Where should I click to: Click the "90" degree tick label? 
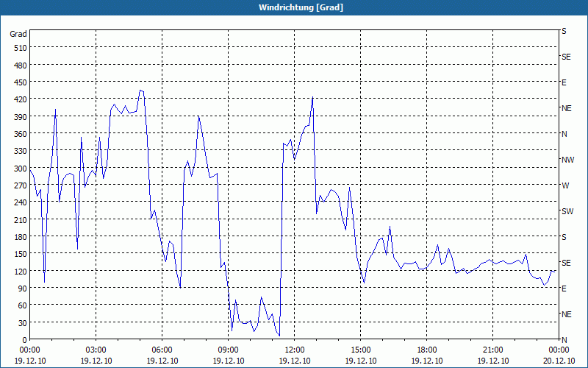23,289
